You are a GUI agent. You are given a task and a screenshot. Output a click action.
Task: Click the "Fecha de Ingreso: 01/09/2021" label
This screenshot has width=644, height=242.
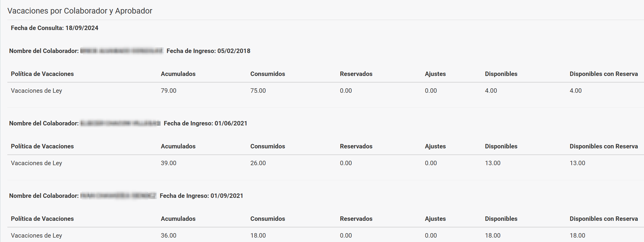coord(201,196)
